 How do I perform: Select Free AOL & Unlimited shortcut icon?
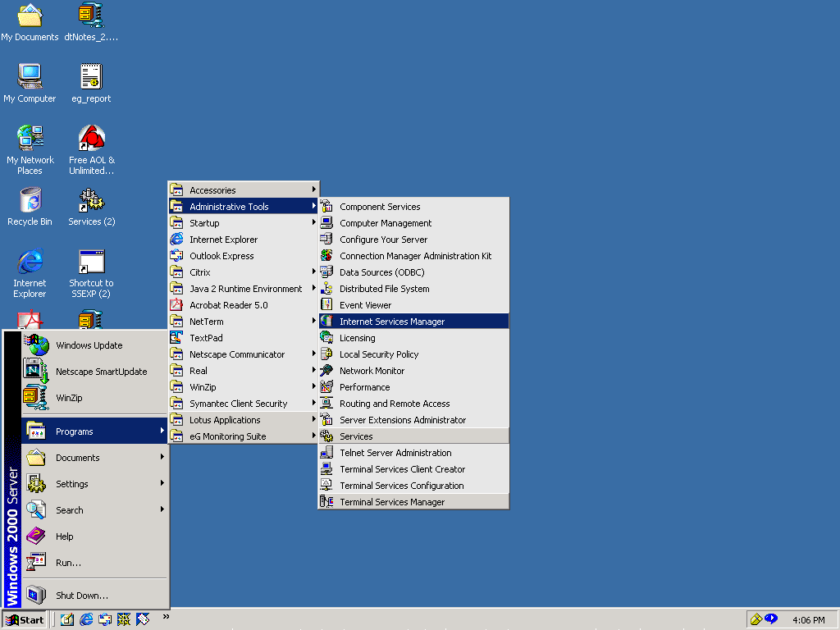point(92,150)
